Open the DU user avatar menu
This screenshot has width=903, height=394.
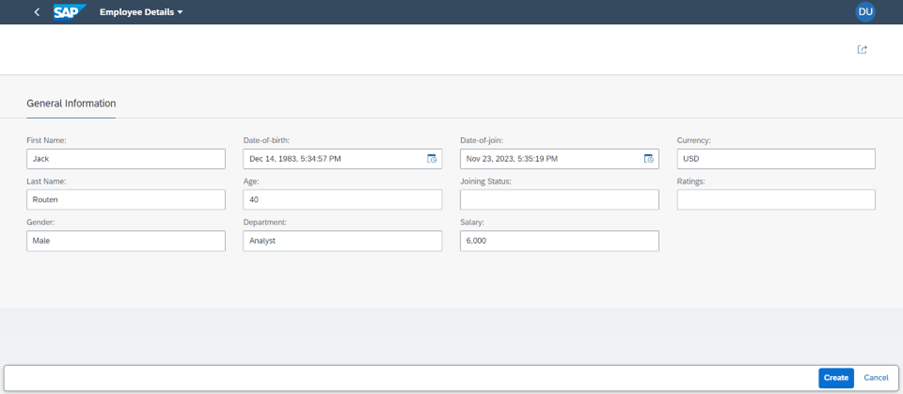coord(865,12)
